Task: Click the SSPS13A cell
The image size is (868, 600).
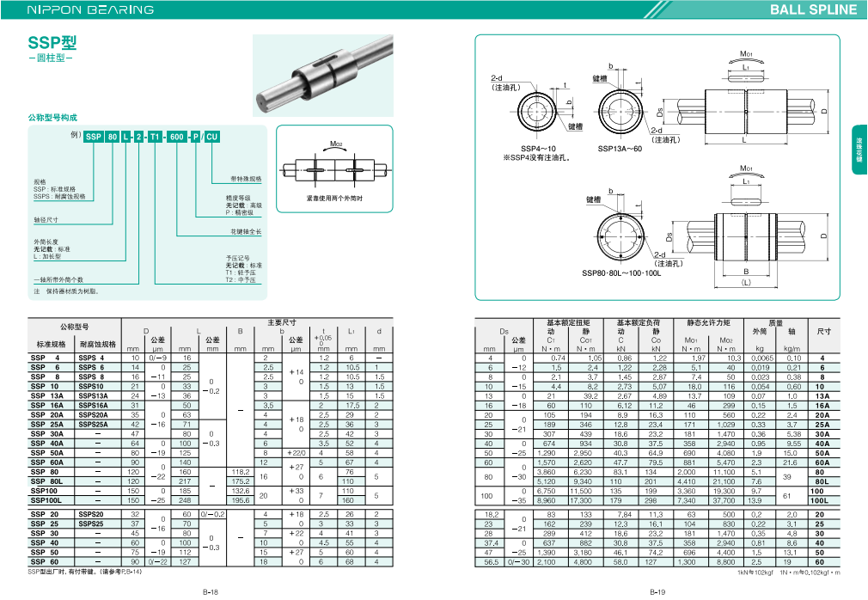Action: [93, 395]
